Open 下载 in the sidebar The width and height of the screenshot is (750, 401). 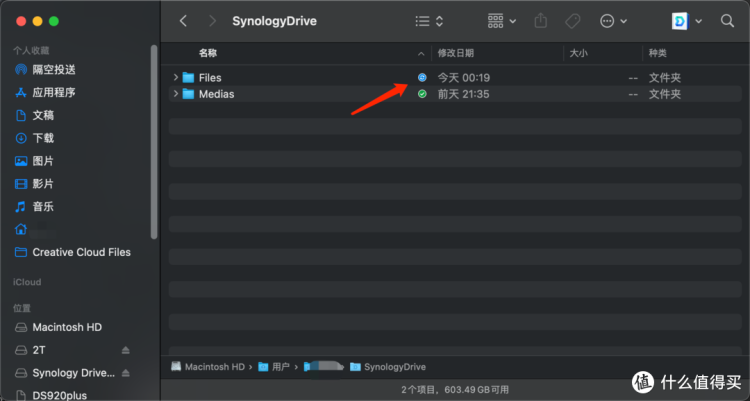tap(43, 138)
